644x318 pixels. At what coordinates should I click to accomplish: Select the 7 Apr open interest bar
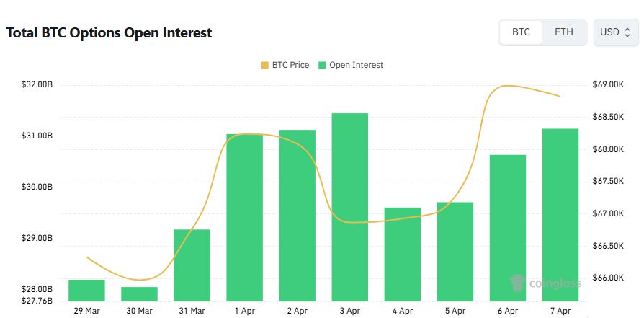click(560, 214)
